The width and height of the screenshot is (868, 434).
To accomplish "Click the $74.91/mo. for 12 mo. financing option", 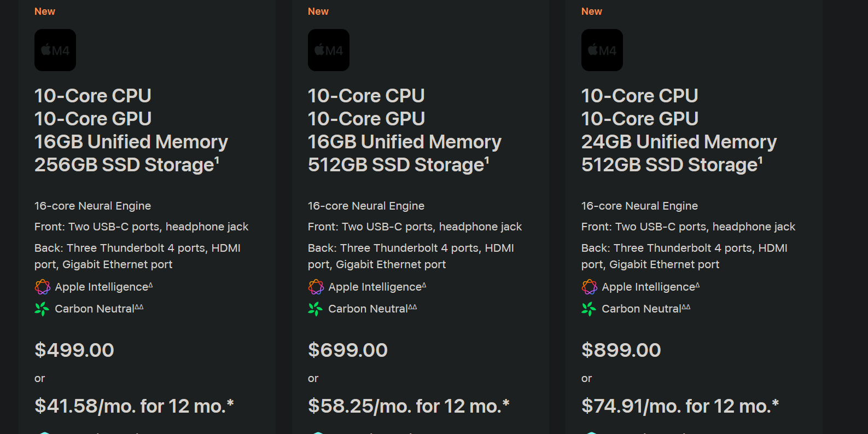I will coord(680,406).
